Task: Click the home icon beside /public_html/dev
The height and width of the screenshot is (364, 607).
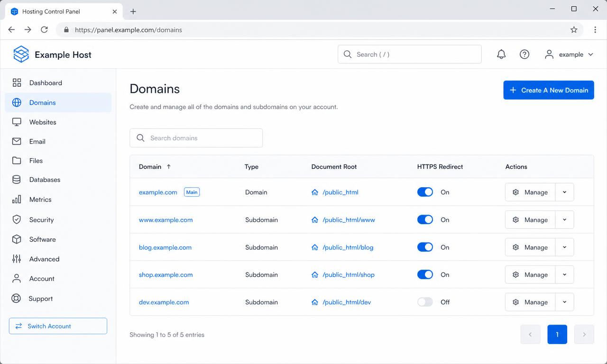Action: pos(315,302)
